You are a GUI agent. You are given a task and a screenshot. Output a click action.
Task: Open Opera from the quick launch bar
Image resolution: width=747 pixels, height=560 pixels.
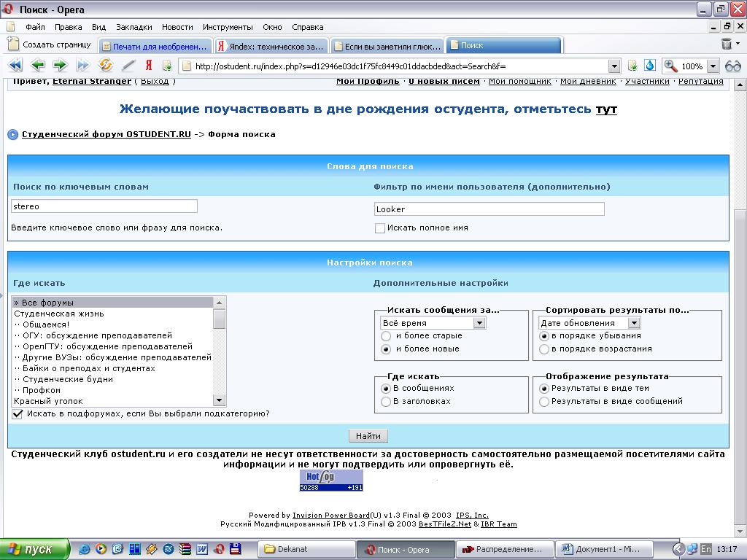tap(219, 549)
